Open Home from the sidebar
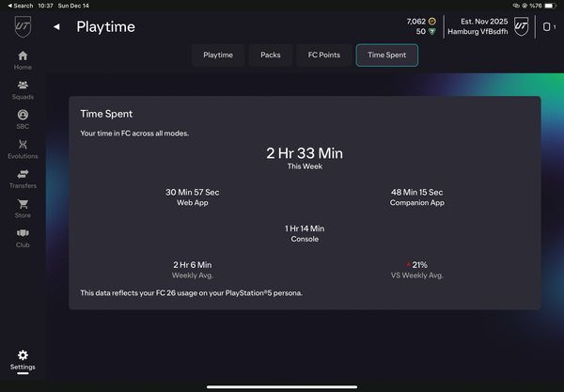564x392 pixels. pyautogui.click(x=23, y=60)
